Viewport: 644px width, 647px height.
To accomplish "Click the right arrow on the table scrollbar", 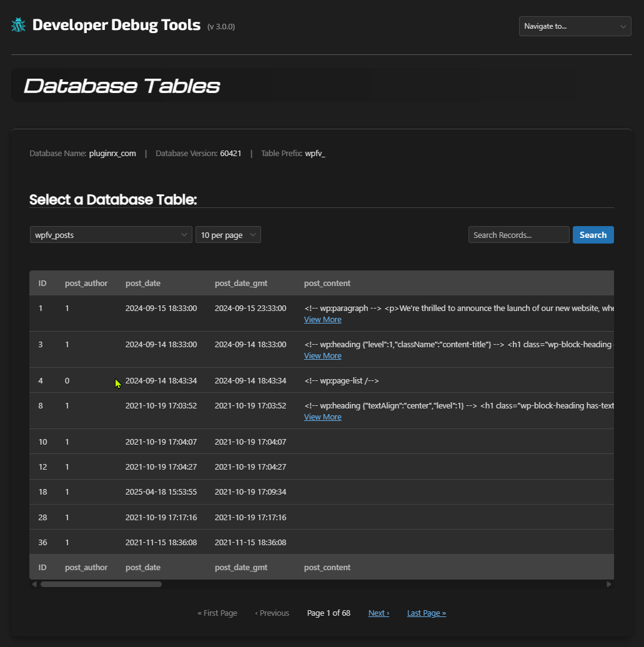I will (609, 584).
